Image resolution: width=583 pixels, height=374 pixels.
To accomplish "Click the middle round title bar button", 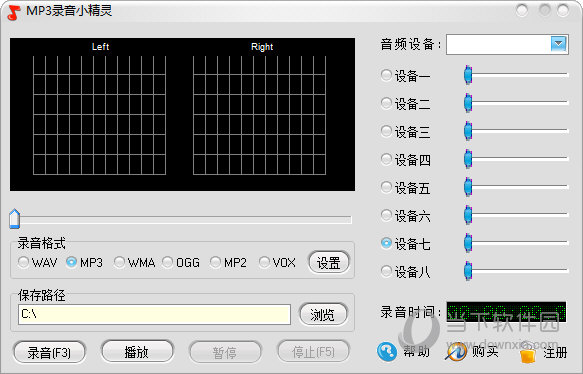I will click(x=545, y=10).
